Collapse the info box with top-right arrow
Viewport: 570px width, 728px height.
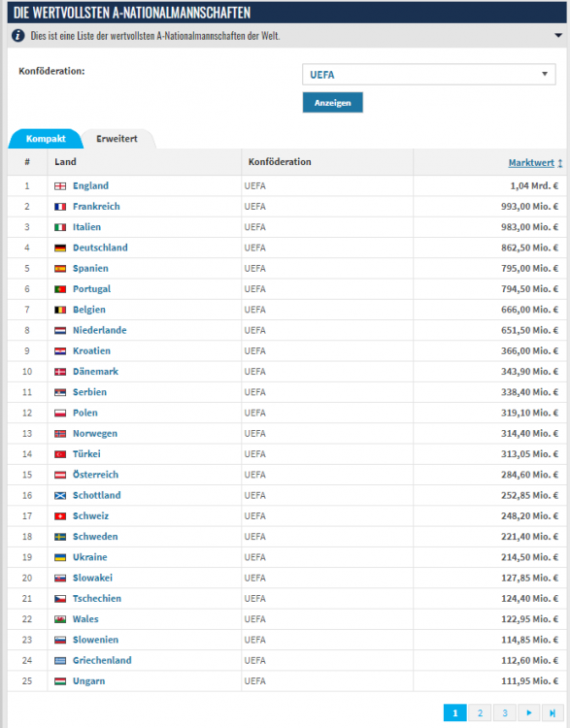click(x=558, y=35)
